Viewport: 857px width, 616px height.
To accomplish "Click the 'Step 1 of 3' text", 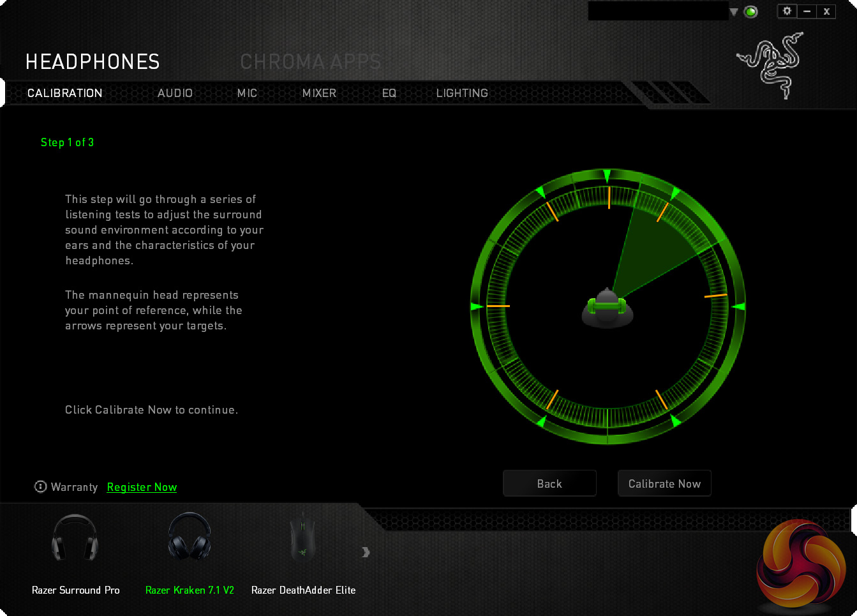I will (x=67, y=142).
